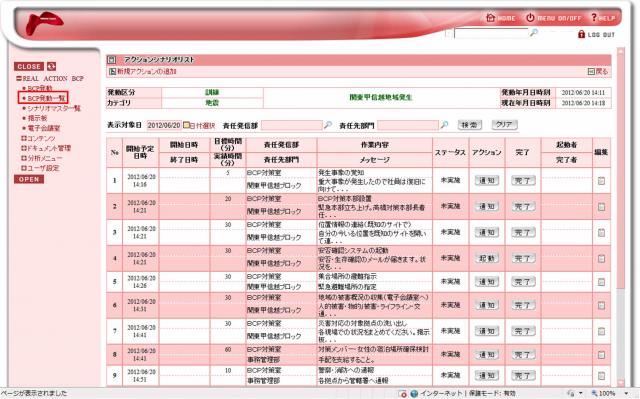Open edit icon for row 1
This screenshot has width=640, height=399.
601,181
